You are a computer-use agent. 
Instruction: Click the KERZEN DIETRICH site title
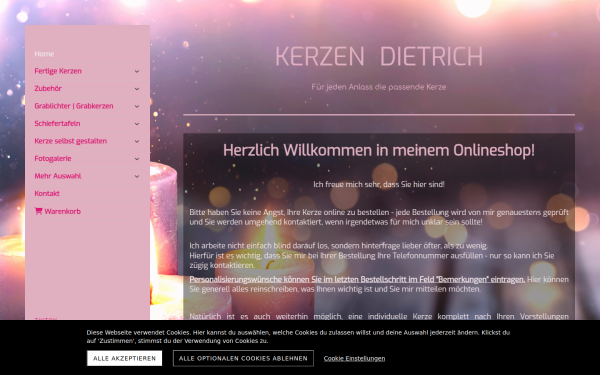click(379, 56)
